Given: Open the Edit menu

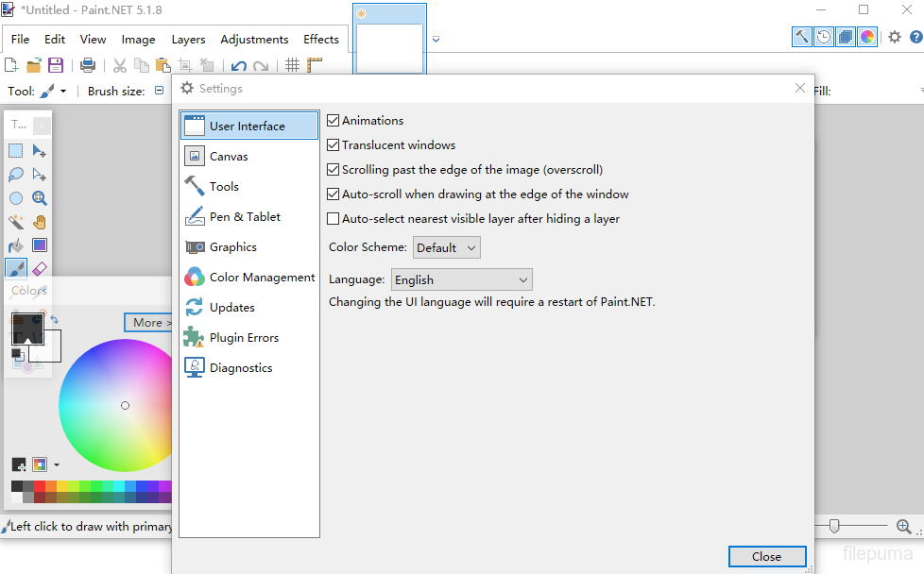Looking at the screenshot, I should (x=55, y=40).
